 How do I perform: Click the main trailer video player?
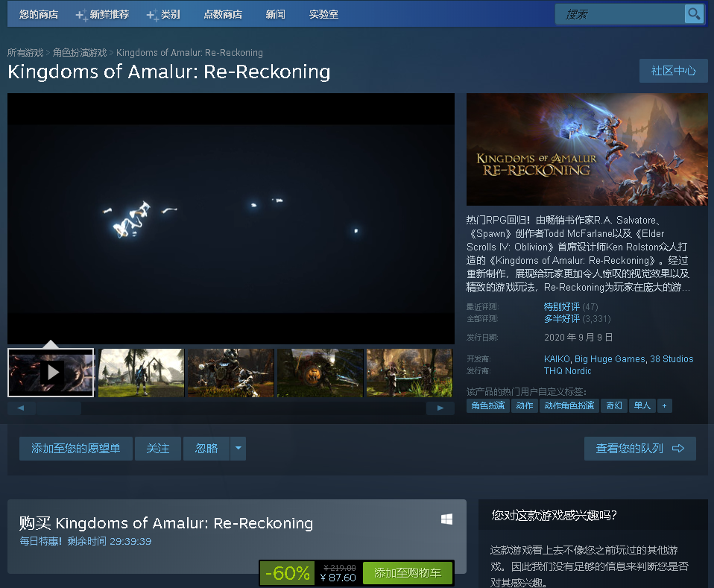(231, 218)
